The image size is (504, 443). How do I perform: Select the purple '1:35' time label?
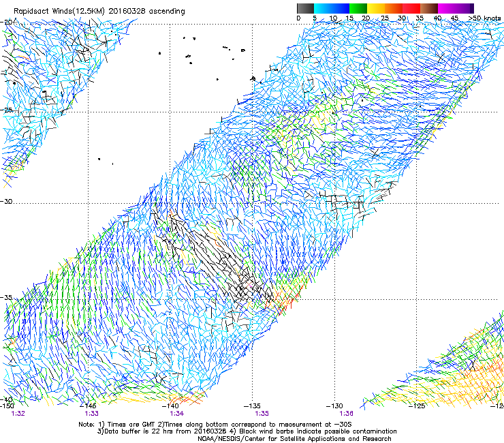262,414
